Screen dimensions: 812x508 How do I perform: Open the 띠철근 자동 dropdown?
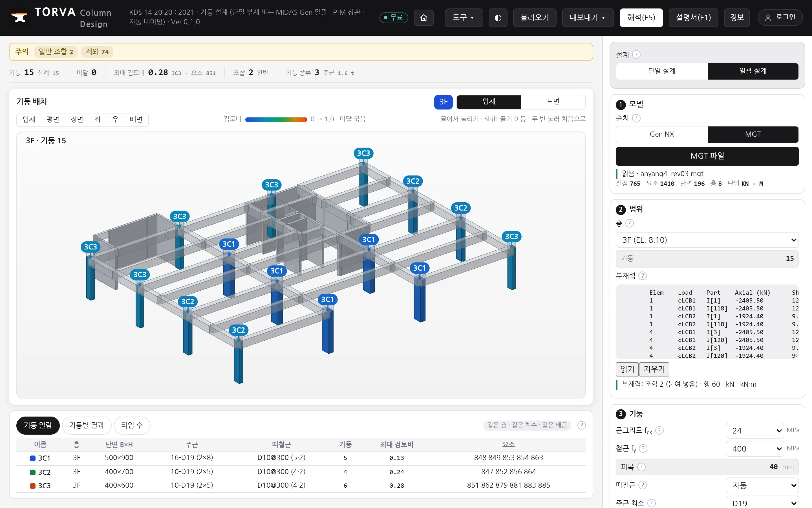pyautogui.click(x=762, y=485)
